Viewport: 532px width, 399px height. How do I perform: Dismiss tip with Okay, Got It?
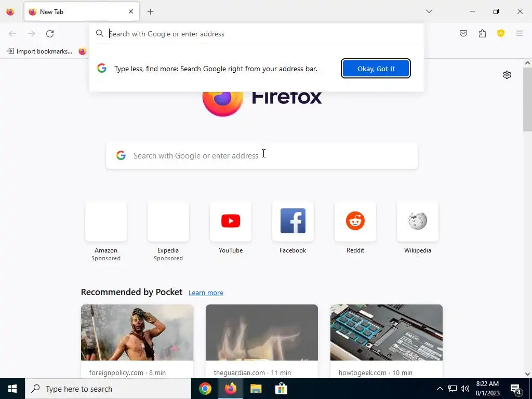[x=376, y=69]
